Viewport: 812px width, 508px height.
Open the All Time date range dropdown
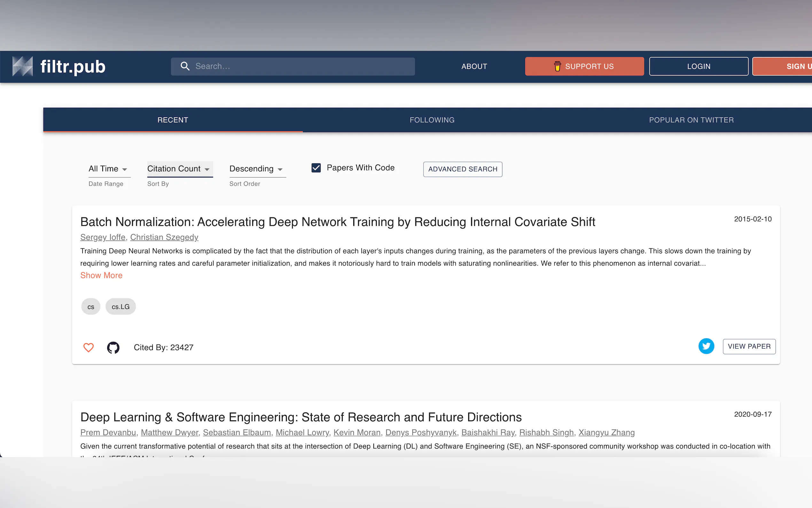(108, 169)
